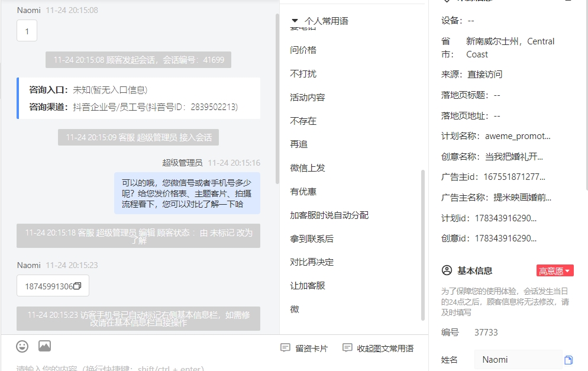588x371 pixels.
Task: Open the 高意愿 intent dropdown
Action: tap(555, 271)
